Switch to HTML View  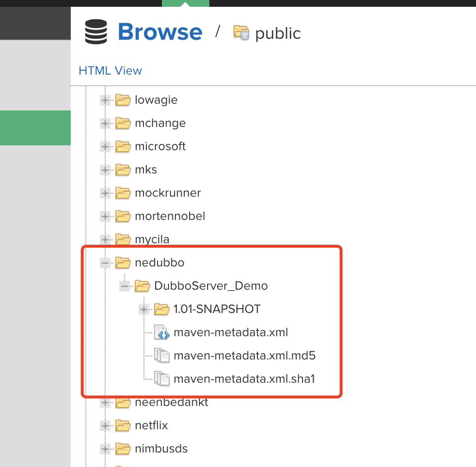pyautogui.click(x=110, y=71)
